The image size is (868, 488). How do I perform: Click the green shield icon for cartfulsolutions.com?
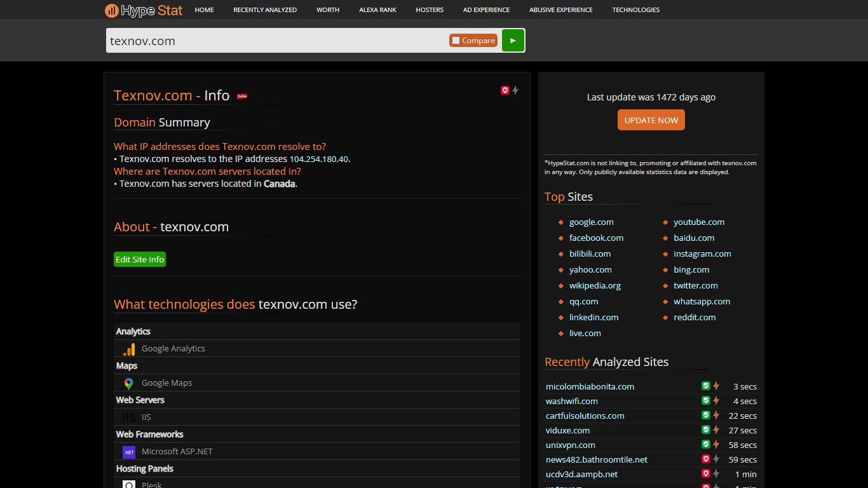pyautogui.click(x=705, y=415)
